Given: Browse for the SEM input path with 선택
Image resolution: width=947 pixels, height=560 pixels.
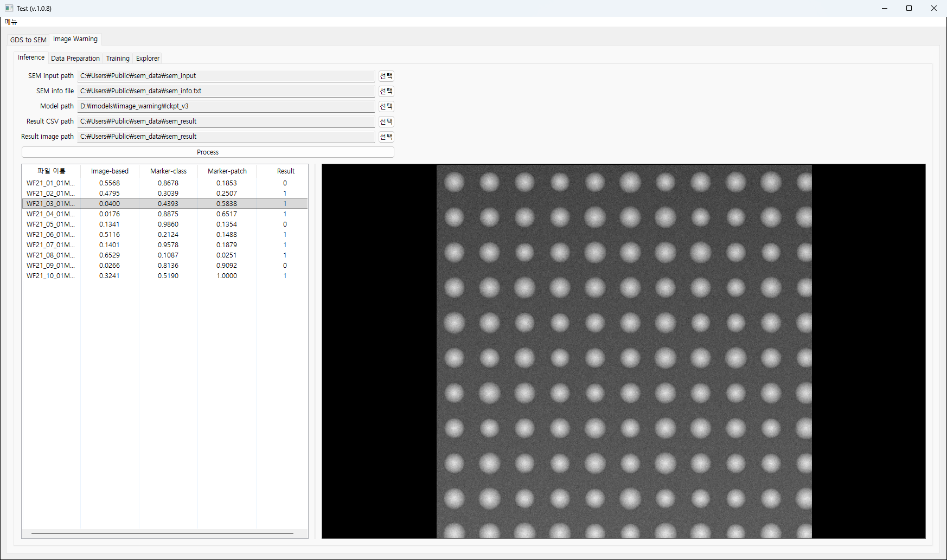Looking at the screenshot, I should tap(386, 76).
